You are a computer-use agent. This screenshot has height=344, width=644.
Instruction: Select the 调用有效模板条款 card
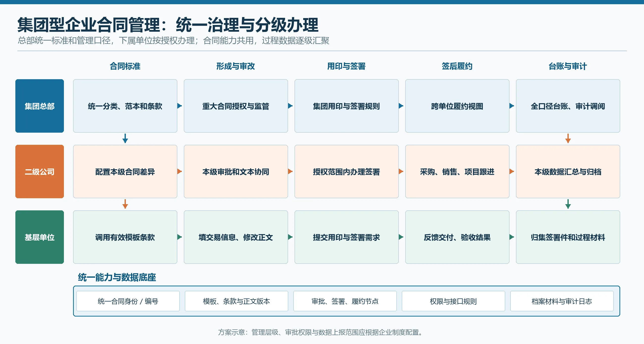(x=125, y=237)
